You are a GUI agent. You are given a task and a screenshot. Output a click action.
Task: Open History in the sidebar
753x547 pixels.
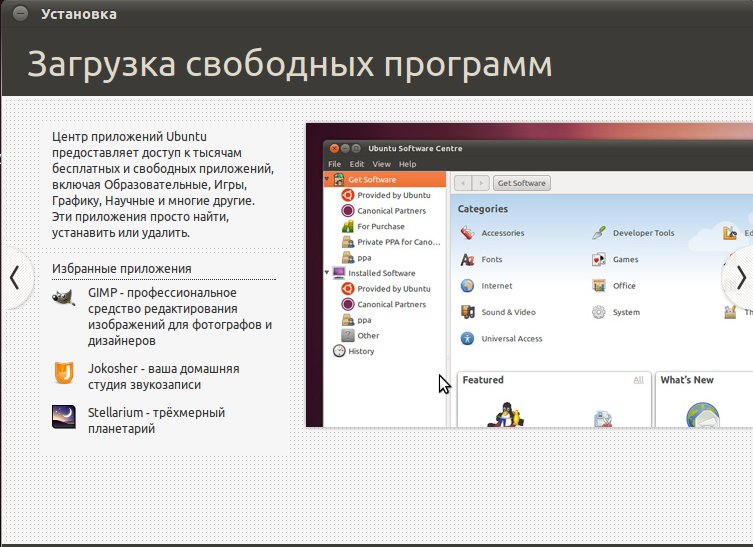(353, 351)
